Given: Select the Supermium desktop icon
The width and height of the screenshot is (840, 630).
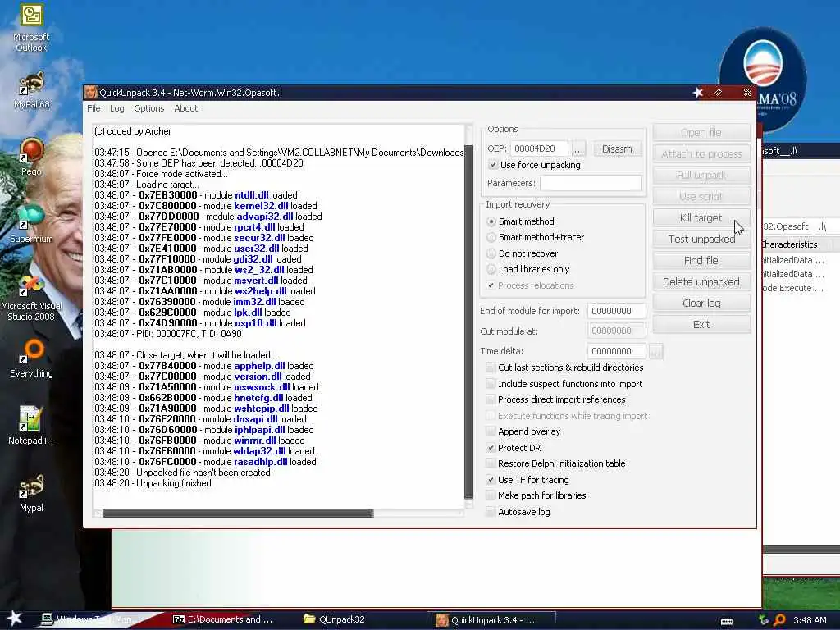Looking at the screenshot, I should click(x=31, y=224).
